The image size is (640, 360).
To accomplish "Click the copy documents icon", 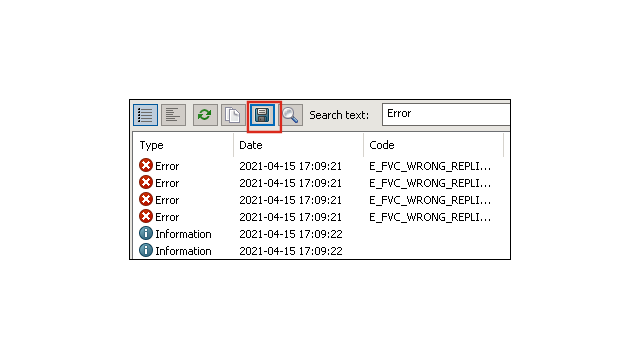I will point(233,115).
